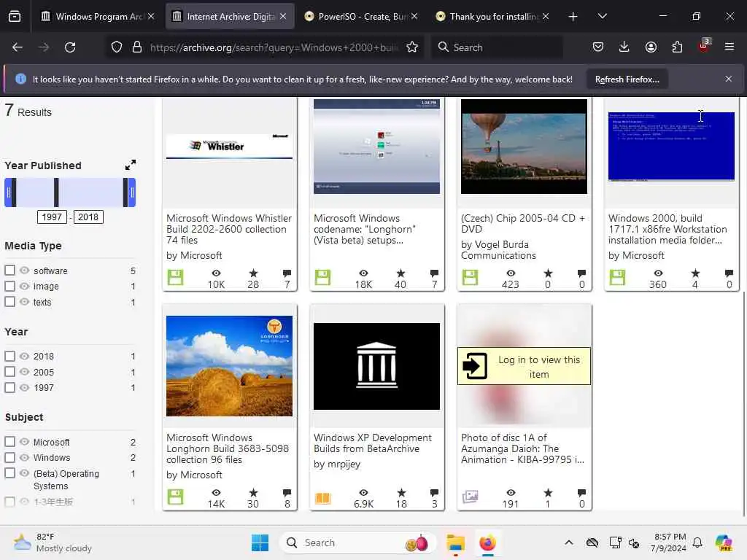Click the hot air balloon thumbnail

(x=524, y=147)
